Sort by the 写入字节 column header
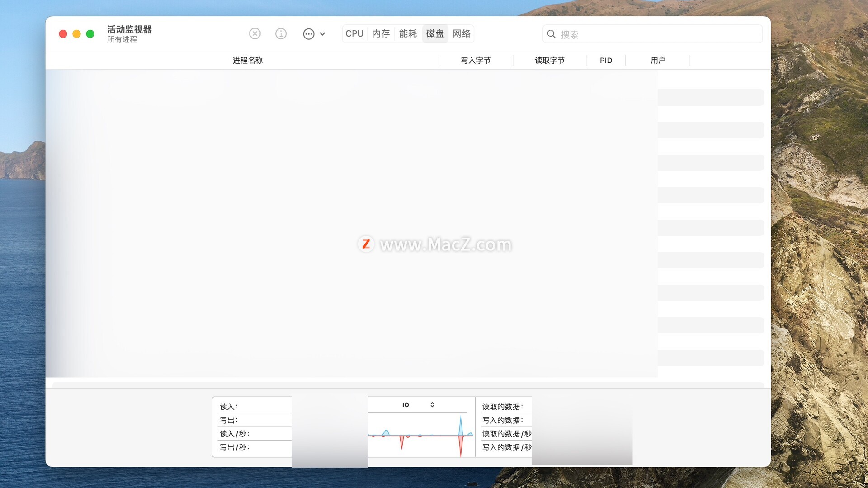The height and width of the screenshot is (488, 868). [x=476, y=61]
